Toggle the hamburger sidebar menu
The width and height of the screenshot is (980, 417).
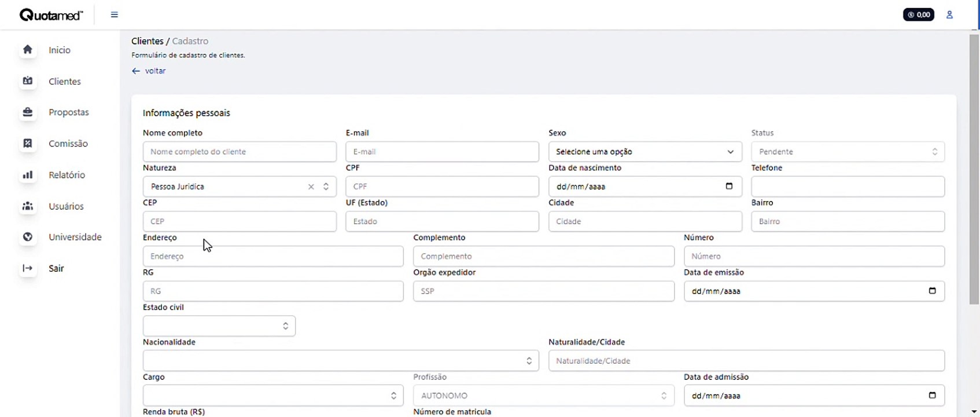coord(115,15)
